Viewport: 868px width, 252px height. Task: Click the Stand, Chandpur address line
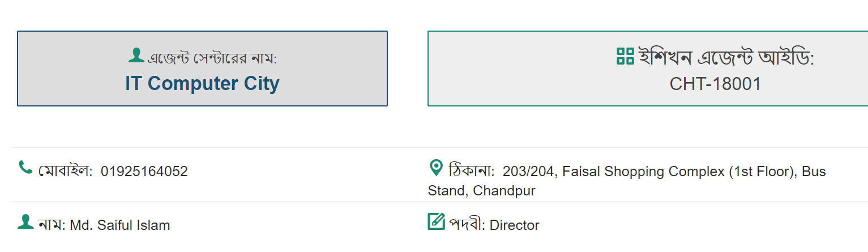pos(482,191)
